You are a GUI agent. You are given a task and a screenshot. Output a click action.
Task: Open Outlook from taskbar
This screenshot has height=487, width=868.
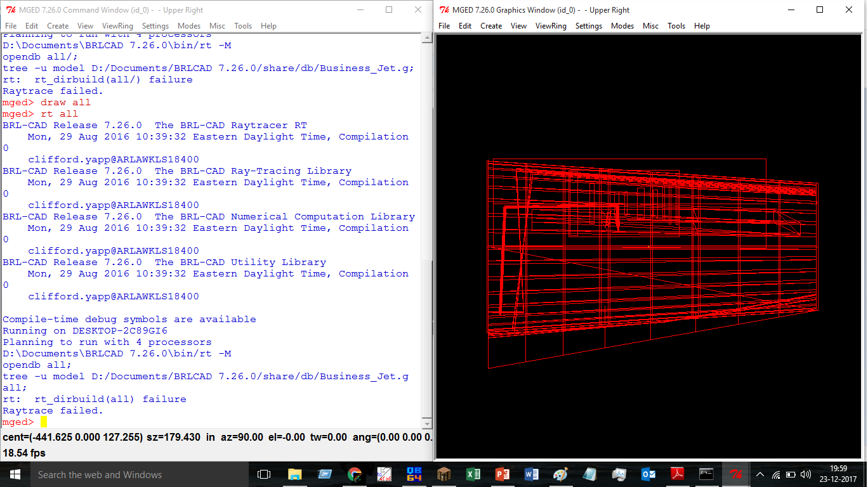coord(648,474)
